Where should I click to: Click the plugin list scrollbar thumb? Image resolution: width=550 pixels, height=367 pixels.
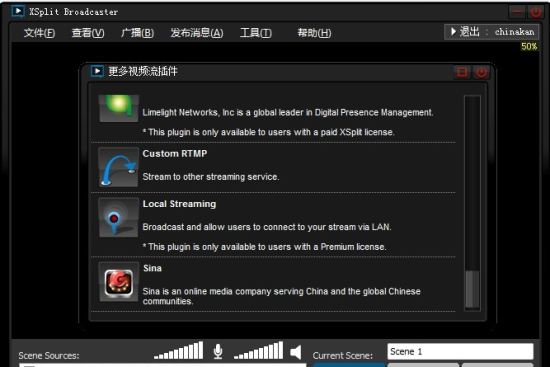click(472, 290)
